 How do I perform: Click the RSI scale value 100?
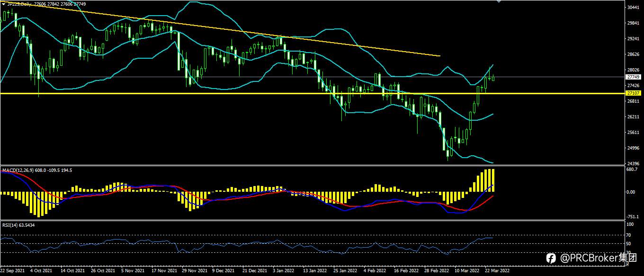tap(630, 224)
